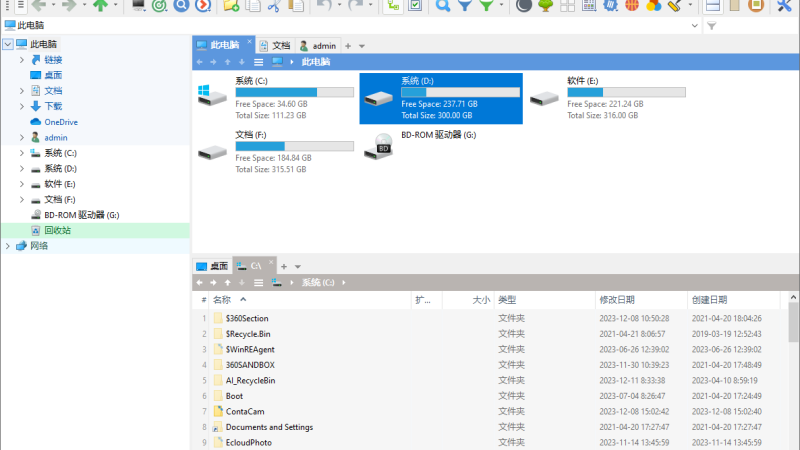Expand the 系统 (C:) tree node

[x=21, y=153]
